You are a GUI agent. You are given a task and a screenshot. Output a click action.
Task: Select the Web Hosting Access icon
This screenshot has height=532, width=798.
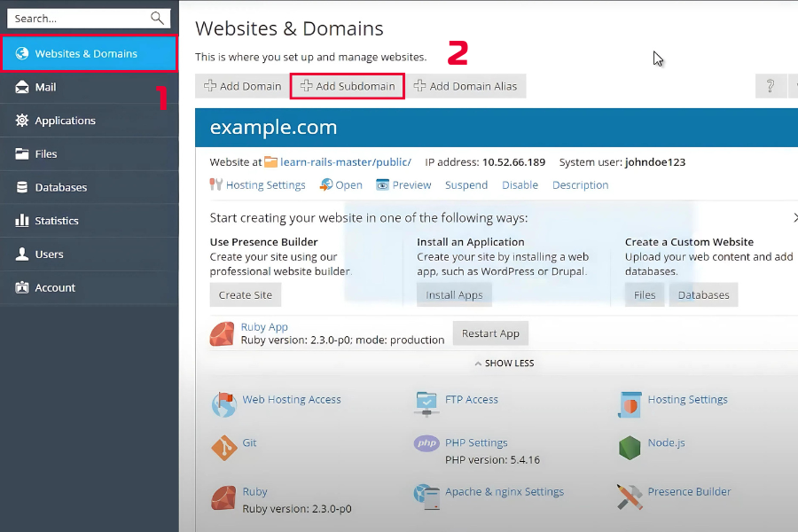point(223,404)
